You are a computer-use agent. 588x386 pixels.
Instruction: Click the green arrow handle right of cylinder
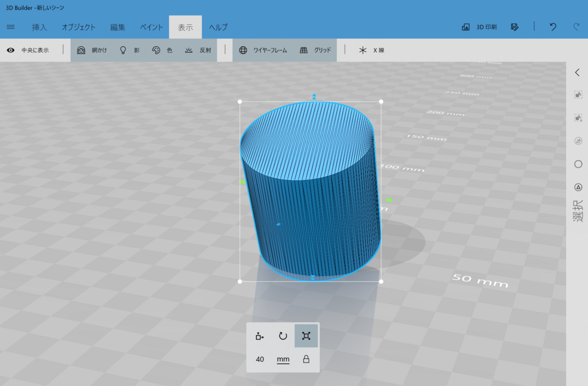point(389,200)
